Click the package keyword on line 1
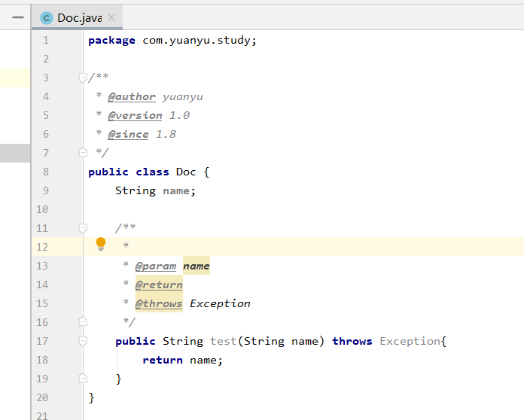Viewport: 524px width, 420px height. 111,41
